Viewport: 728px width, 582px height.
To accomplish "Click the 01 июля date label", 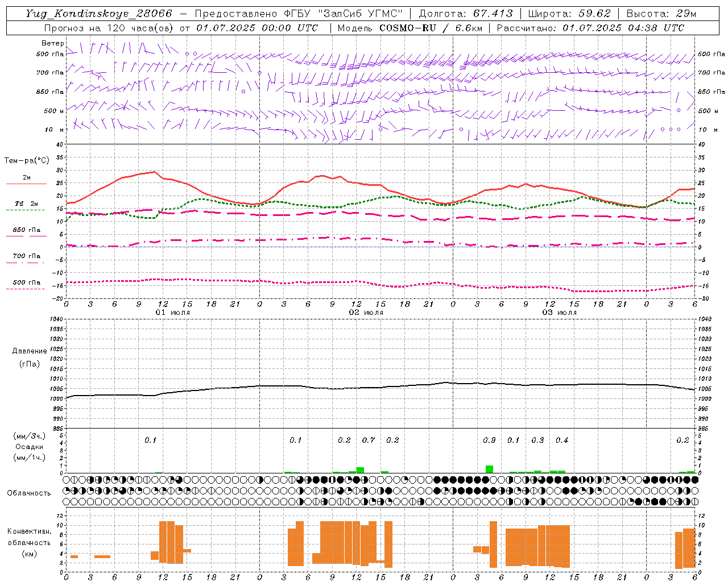I will tap(172, 313).
